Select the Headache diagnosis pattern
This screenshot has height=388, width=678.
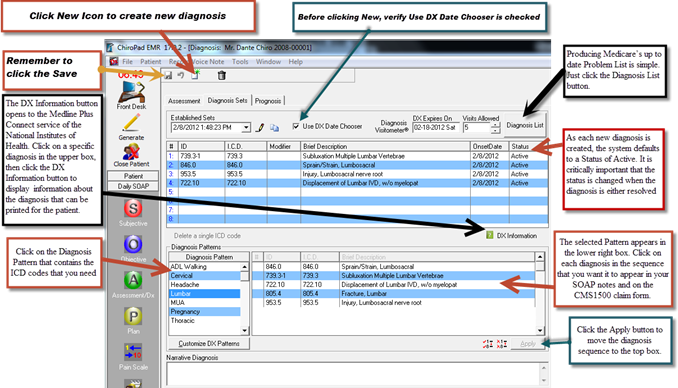[x=205, y=285]
